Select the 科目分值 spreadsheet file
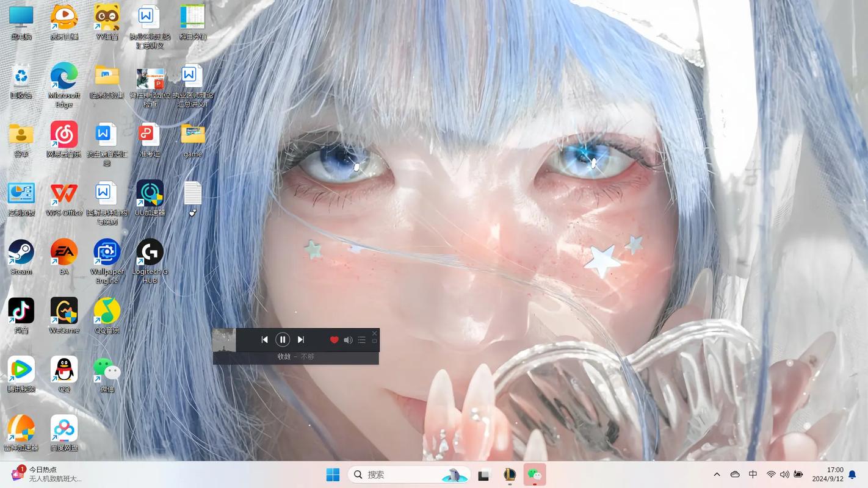 point(192,22)
